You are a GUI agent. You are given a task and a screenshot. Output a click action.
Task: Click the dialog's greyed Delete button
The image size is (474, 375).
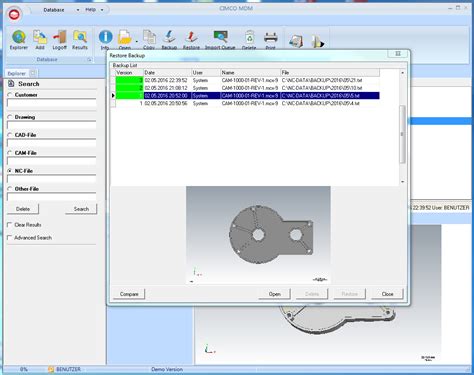tap(312, 294)
